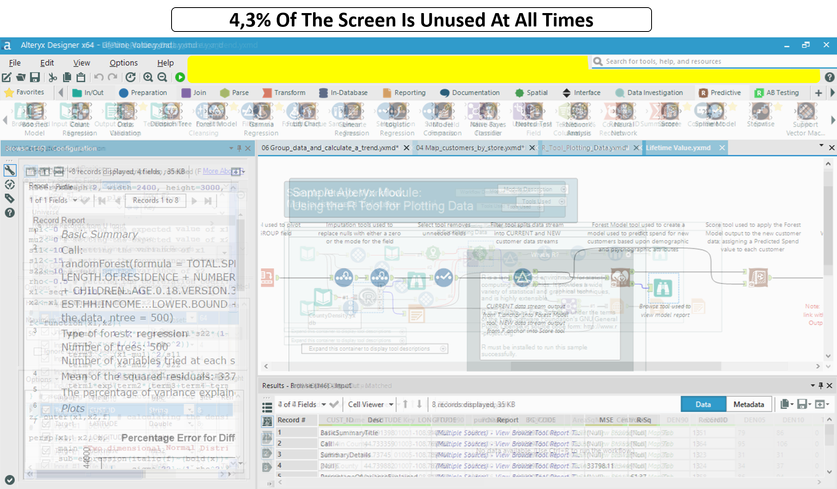Move field up with Results up arrow
Screen dimensions: 837x489
coord(405,404)
